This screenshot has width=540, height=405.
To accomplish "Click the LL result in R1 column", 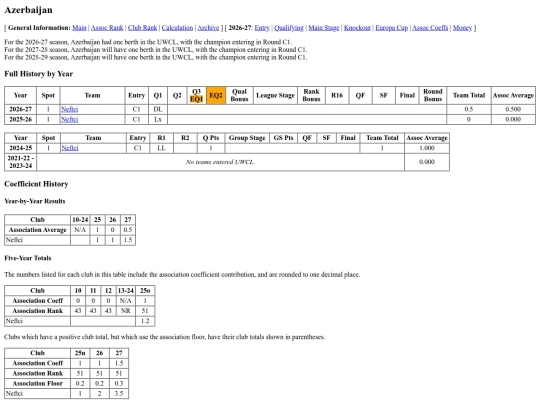I will pos(161,148).
